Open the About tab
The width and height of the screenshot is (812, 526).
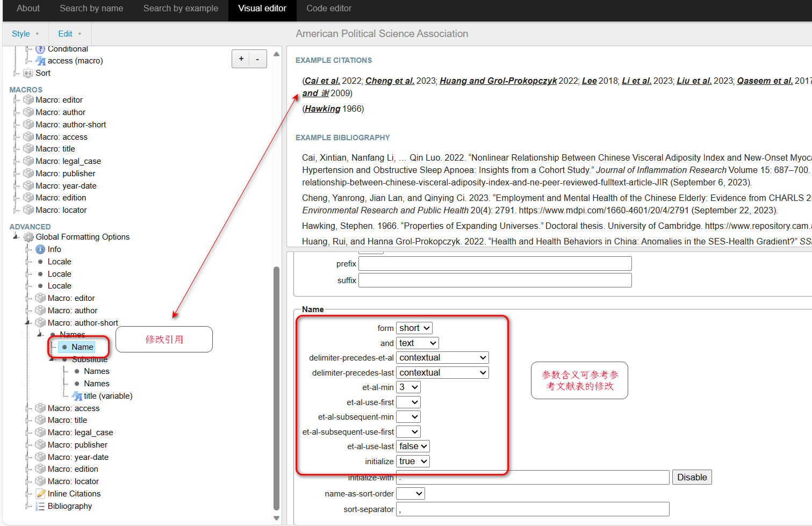(x=28, y=9)
